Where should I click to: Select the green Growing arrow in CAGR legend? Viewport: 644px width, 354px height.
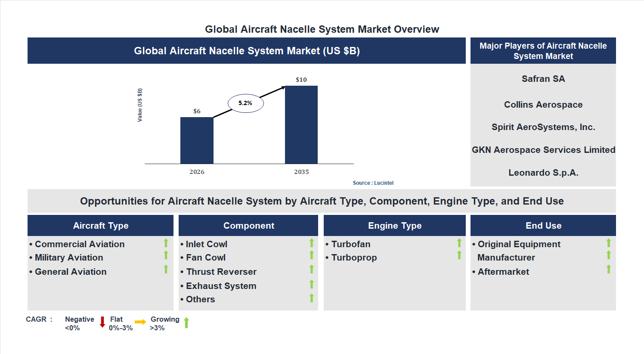[186, 323]
